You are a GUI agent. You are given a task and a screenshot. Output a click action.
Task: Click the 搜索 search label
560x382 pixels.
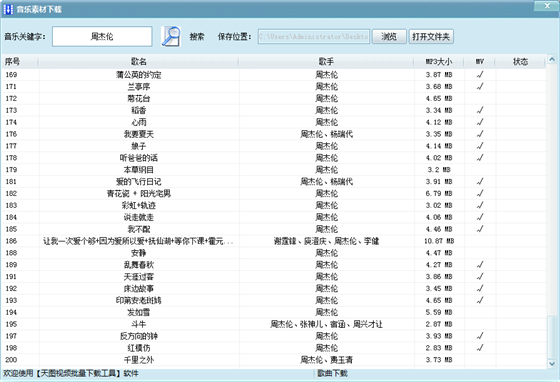[197, 36]
